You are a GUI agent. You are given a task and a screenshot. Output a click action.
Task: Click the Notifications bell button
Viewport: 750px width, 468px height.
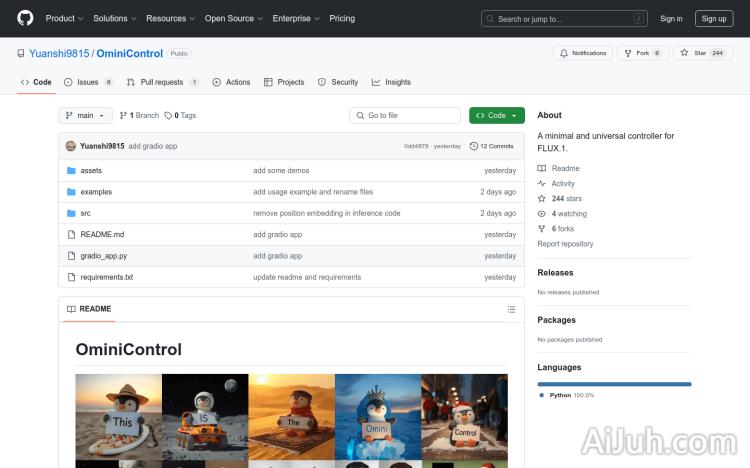[583, 53]
